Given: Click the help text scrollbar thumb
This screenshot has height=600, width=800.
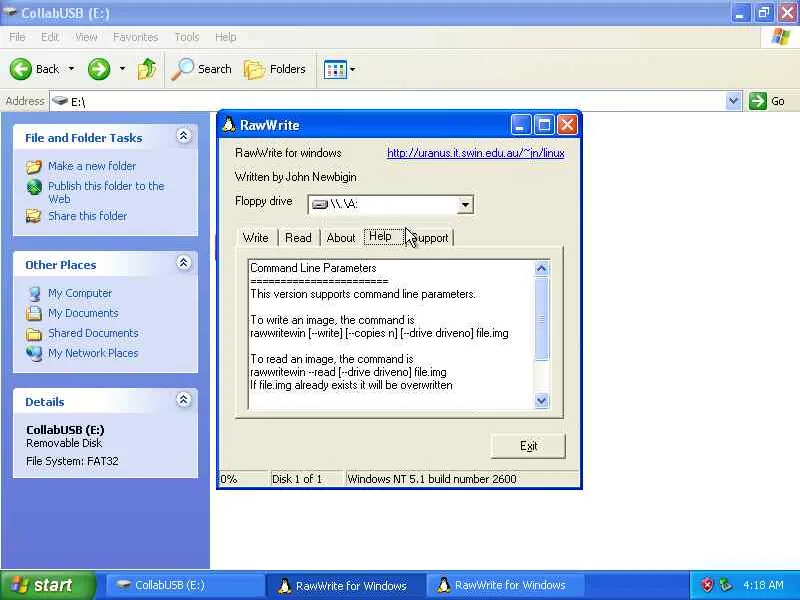Looking at the screenshot, I should point(542,319).
